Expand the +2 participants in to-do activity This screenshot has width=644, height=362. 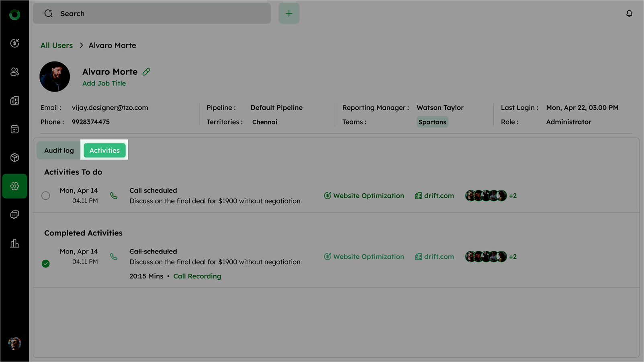pyautogui.click(x=513, y=196)
